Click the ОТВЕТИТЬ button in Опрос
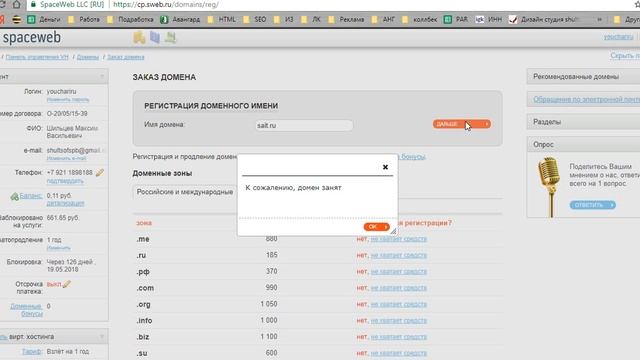The image size is (640, 360). [593, 204]
